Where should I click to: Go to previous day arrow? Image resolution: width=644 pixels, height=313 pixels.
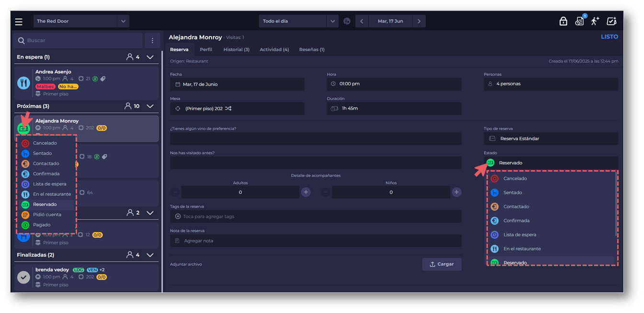pyautogui.click(x=362, y=21)
